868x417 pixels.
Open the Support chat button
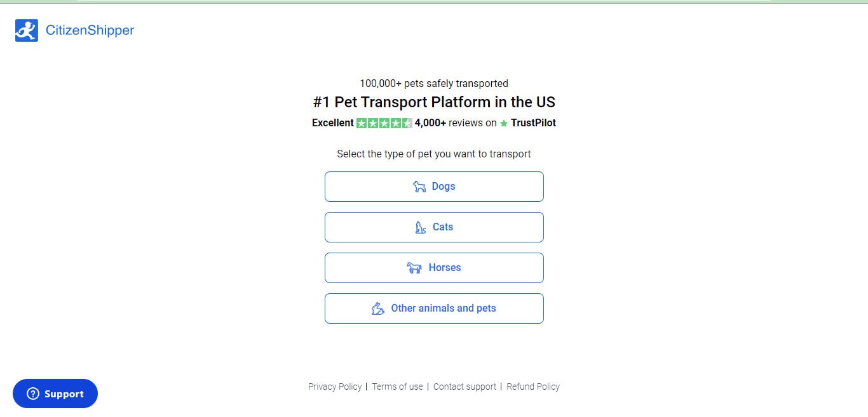(x=55, y=394)
